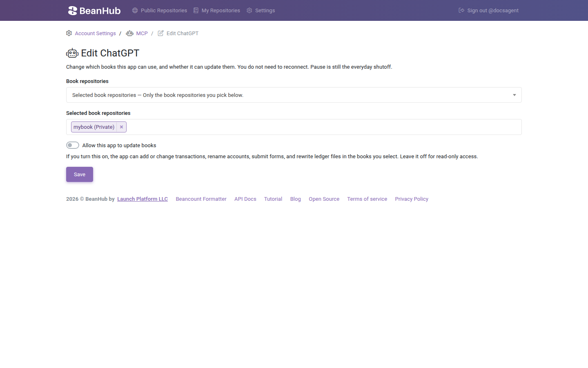Click the BeanHub logo icon
The image size is (588, 368).
coord(72,11)
